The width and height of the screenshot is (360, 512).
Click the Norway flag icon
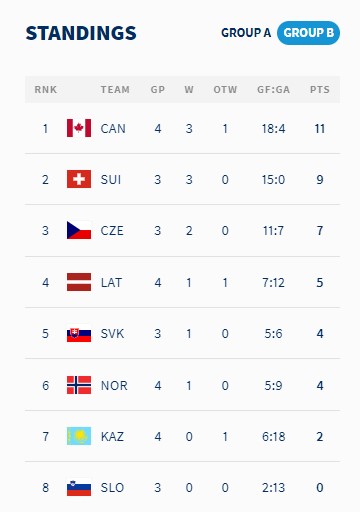tap(79, 385)
